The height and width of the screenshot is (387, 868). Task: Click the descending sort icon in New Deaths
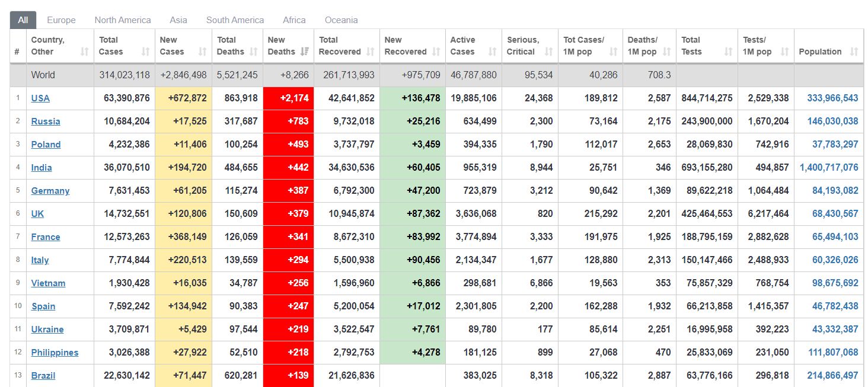tap(305, 52)
